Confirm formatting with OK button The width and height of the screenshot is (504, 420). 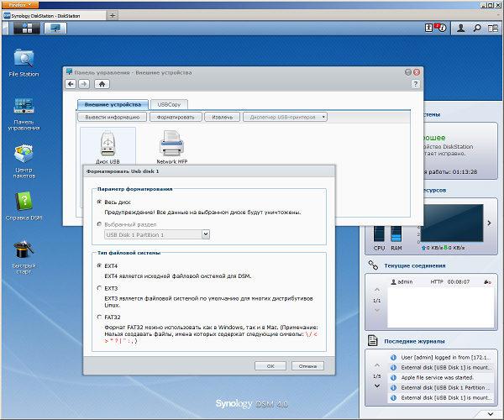point(270,365)
